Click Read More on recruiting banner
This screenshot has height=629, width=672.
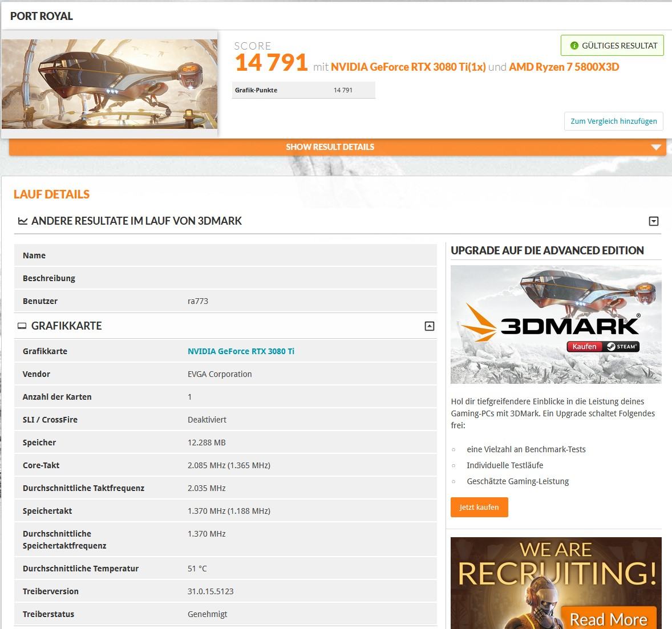click(x=609, y=619)
